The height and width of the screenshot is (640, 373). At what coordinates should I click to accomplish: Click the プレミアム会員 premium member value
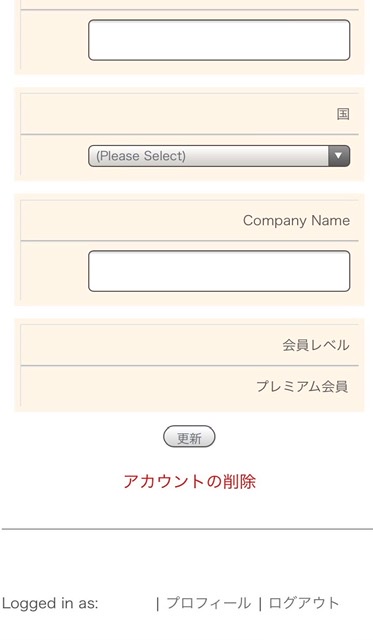point(302,386)
